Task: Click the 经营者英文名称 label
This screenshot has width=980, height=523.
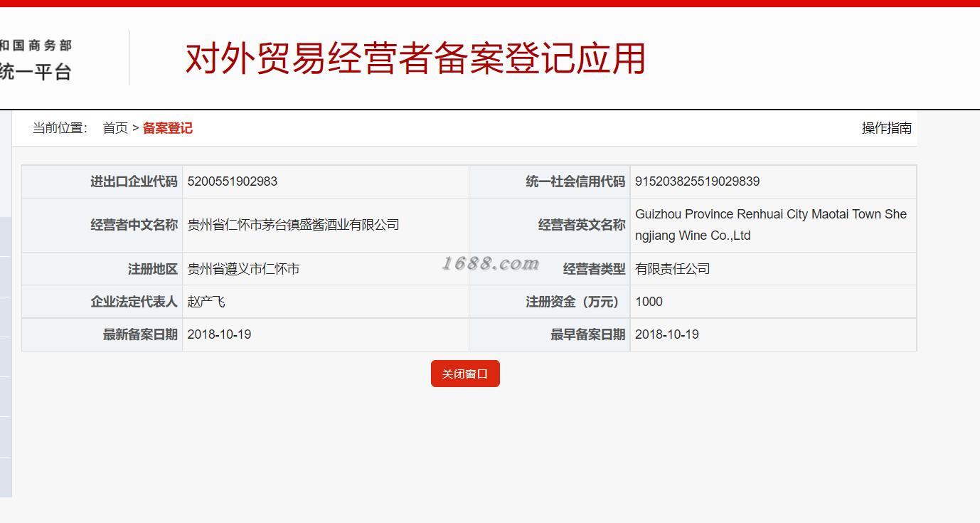Action: (x=582, y=225)
